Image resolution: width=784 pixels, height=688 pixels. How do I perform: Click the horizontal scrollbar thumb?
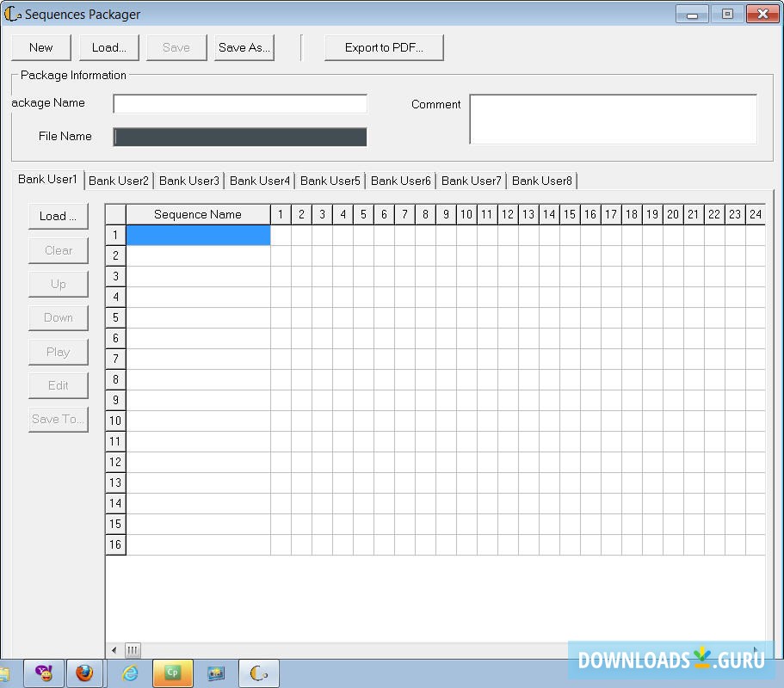pyautogui.click(x=133, y=650)
